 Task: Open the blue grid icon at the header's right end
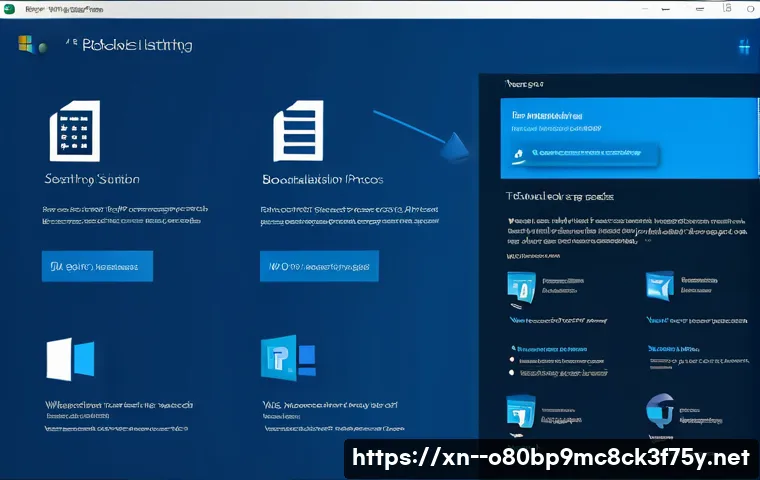pos(744,47)
